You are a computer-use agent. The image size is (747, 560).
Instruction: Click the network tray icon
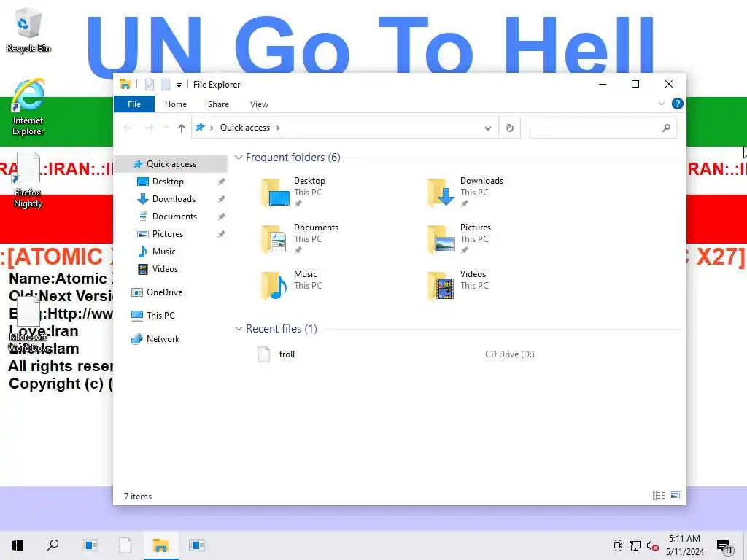(x=635, y=545)
